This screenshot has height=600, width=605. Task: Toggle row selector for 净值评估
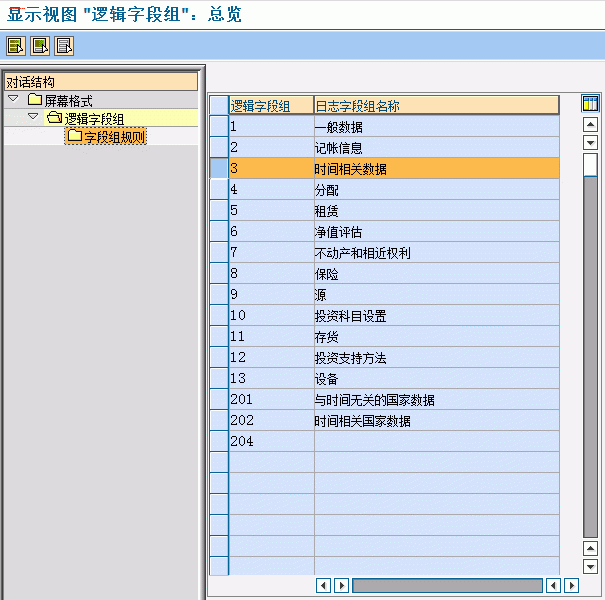click(219, 231)
